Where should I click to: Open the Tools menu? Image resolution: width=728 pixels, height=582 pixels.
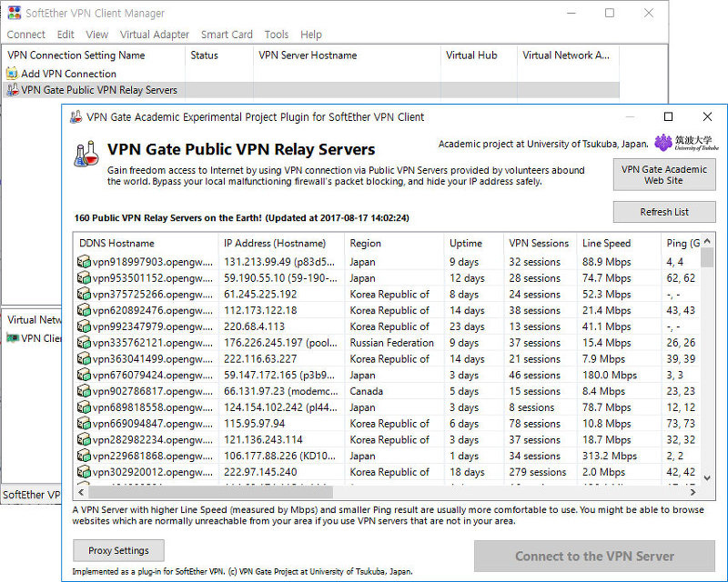click(x=277, y=35)
